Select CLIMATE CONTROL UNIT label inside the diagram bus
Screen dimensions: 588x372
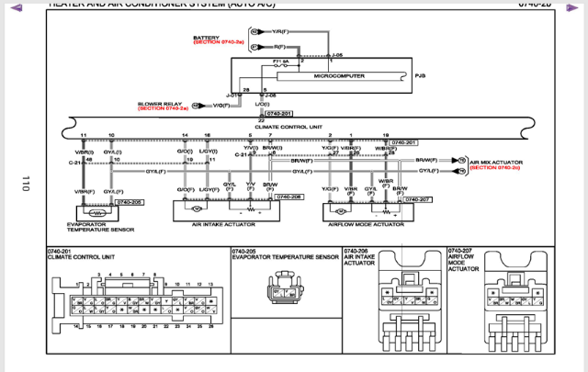pos(288,127)
